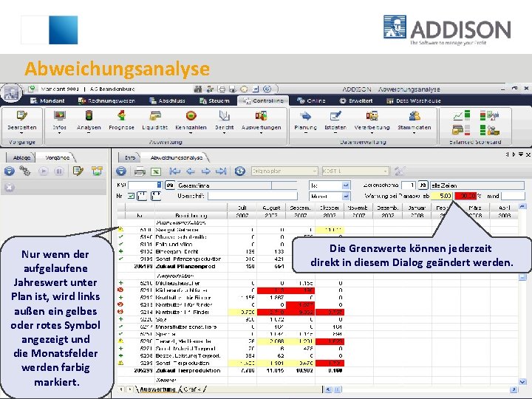Jump to last period arrow
532x399 pixels.
click(221, 171)
